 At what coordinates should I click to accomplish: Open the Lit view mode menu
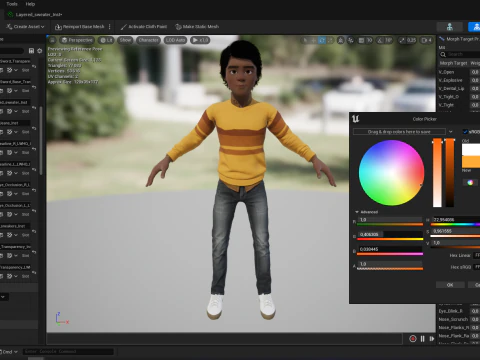106,40
